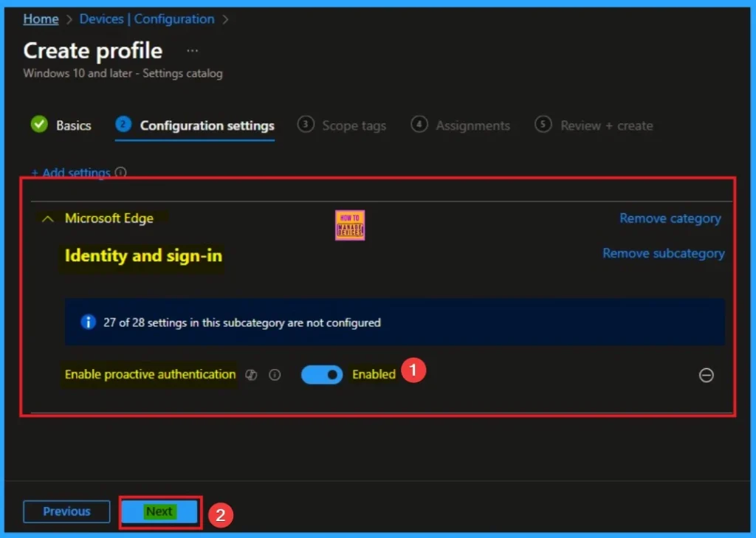The image size is (756, 538).
Task: Click Remove subcategory link
Action: point(664,254)
